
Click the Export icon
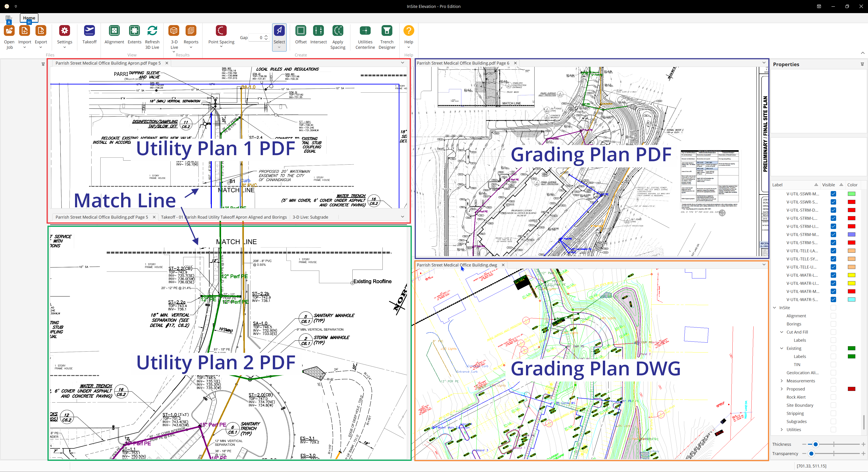coord(41,31)
